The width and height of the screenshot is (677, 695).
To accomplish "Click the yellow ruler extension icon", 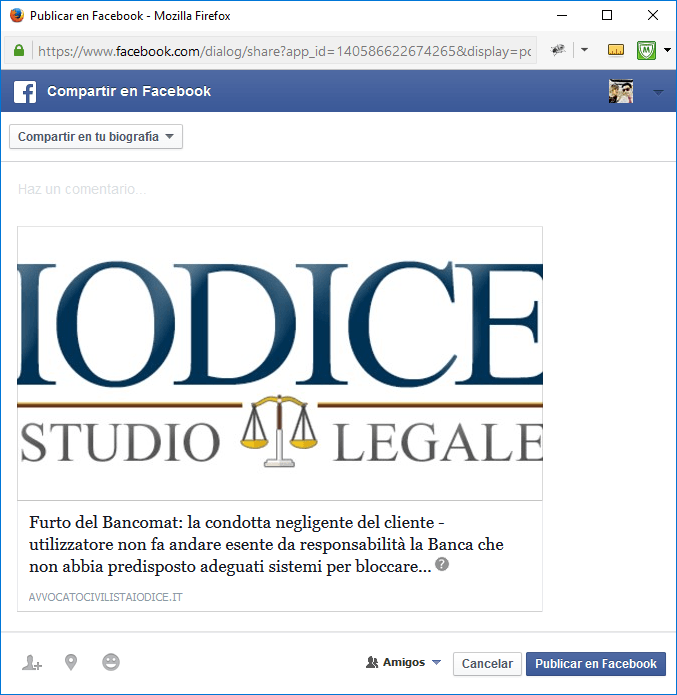I will pos(615,50).
